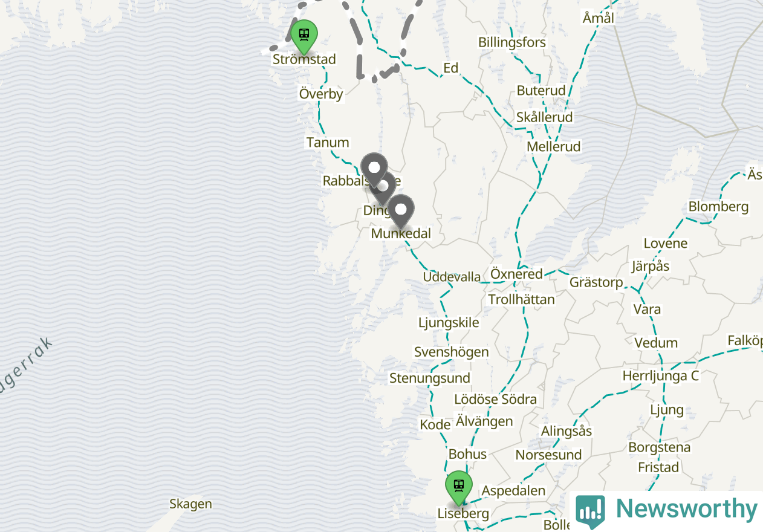763x532 pixels.
Task: Click the Mellerud station label
Action: (x=554, y=147)
